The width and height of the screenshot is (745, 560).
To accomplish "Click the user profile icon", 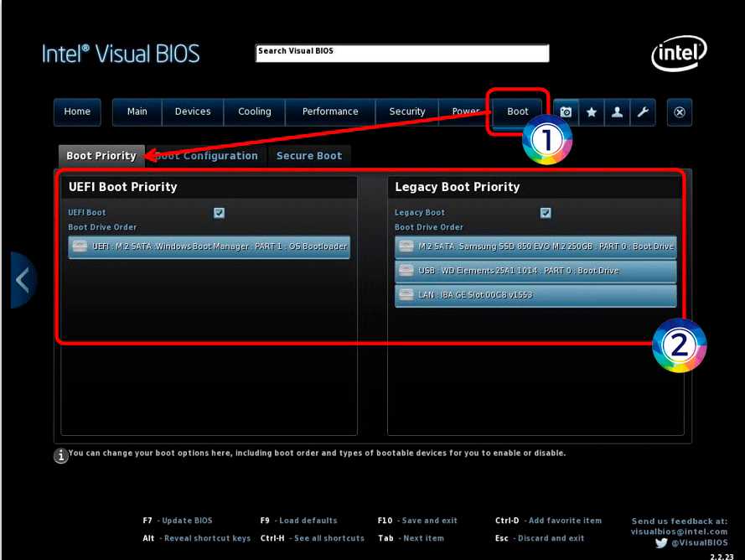I will 617,112.
